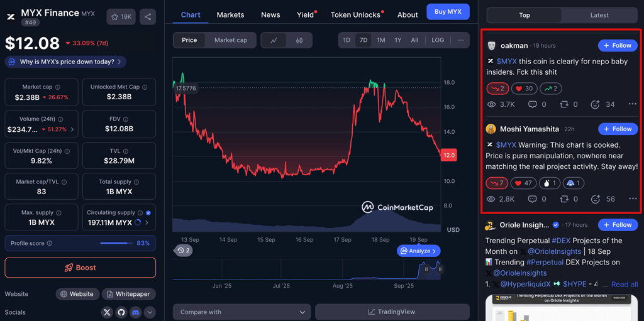Viewport: 644px width, 321px height.
Task: Select the 1Y time range
Action: 397,40
